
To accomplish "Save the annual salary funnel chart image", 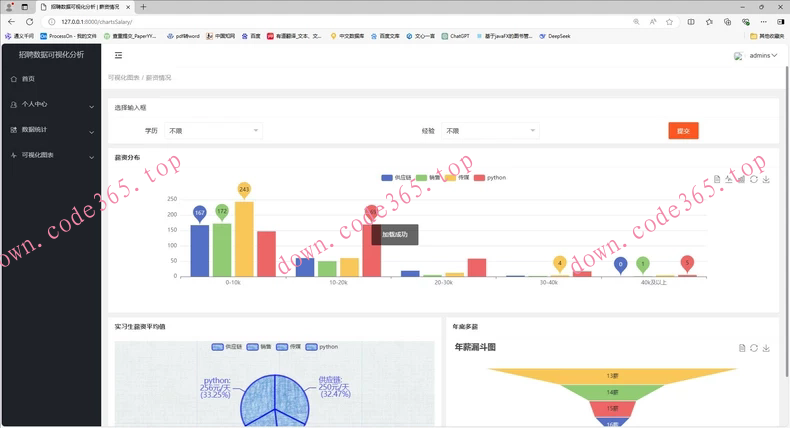I will 766,348.
